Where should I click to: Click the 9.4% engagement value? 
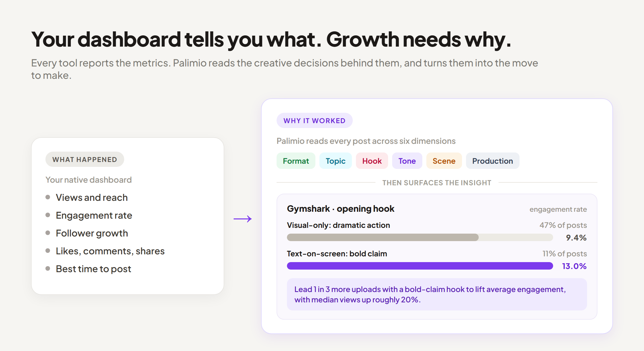[x=576, y=238]
